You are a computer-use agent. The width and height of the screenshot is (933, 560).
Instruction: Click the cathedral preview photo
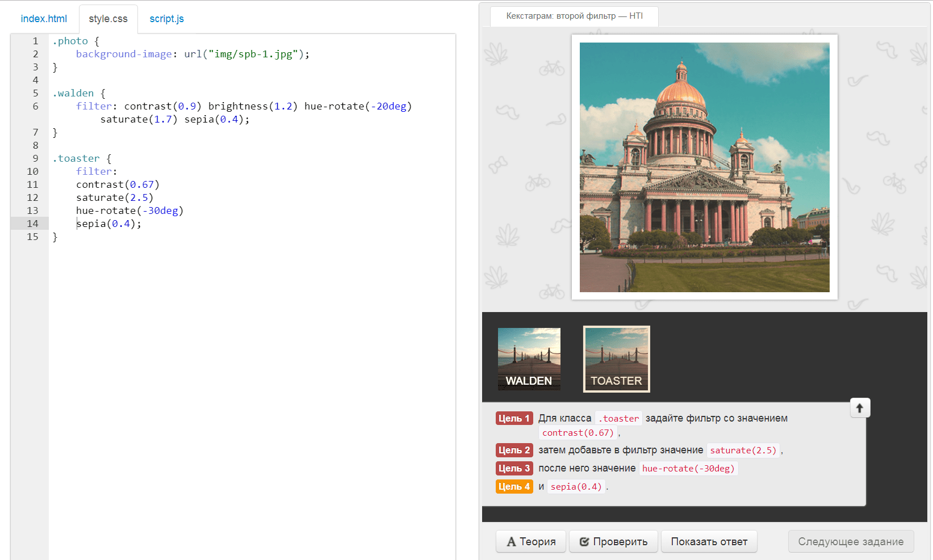[x=704, y=167]
